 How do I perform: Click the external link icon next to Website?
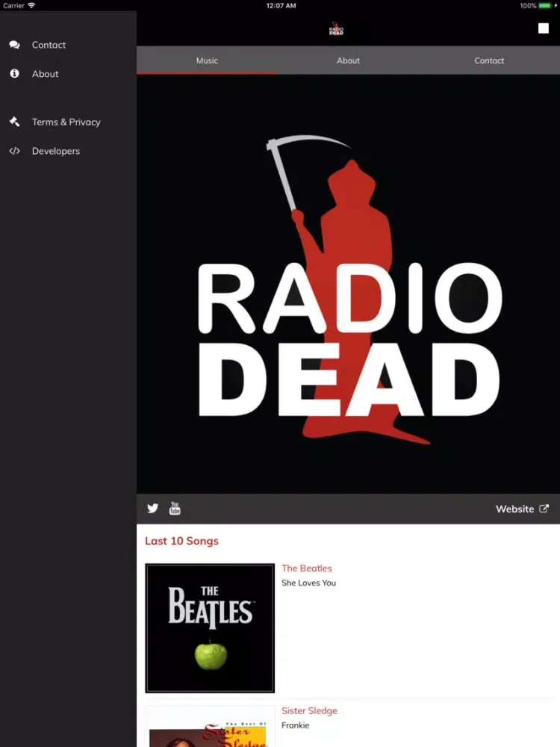(544, 508)
